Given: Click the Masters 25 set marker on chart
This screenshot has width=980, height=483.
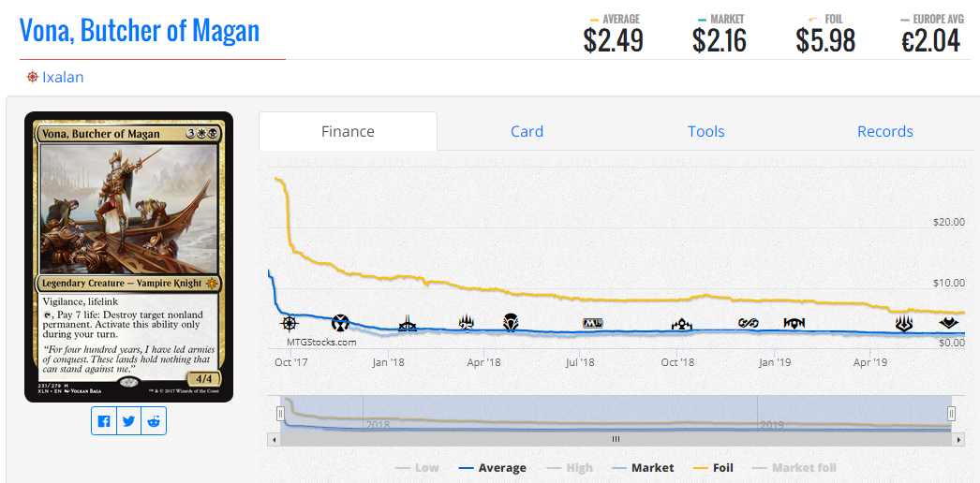Looking at the screenshot, I should pos(467,323).
